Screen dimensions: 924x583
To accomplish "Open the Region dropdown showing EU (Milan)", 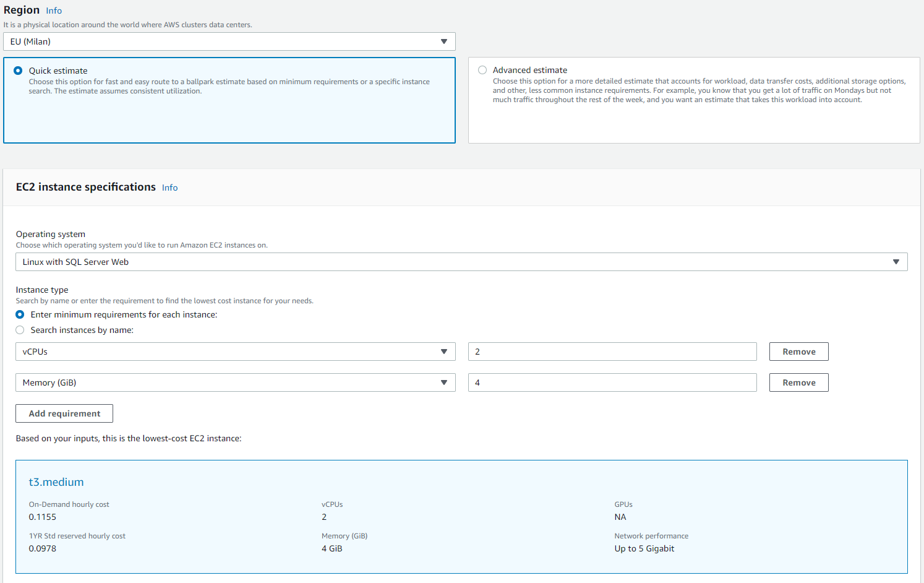I will tap(229, 41).
